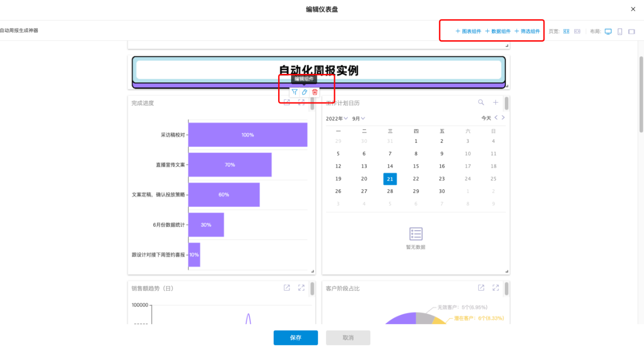Click the 今天 link in calendar
Screen dimensions: 644x351
click(x=486, y=118)
